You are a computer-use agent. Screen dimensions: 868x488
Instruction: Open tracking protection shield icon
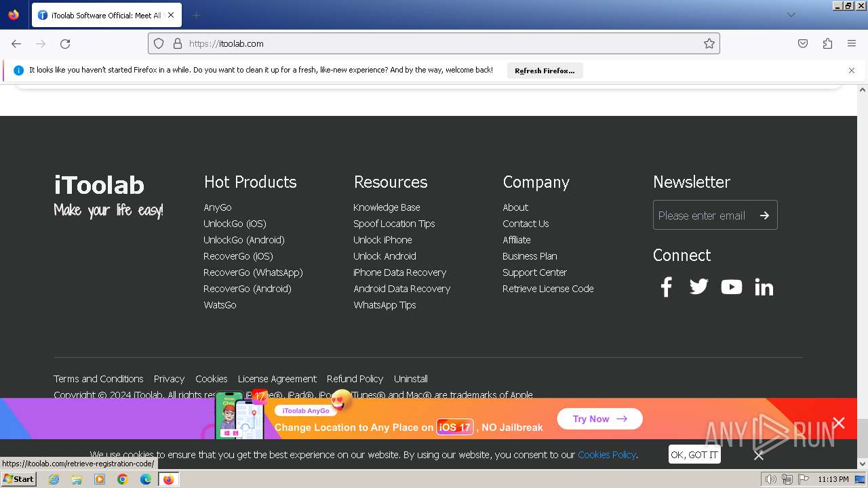[x=159, y=43]
